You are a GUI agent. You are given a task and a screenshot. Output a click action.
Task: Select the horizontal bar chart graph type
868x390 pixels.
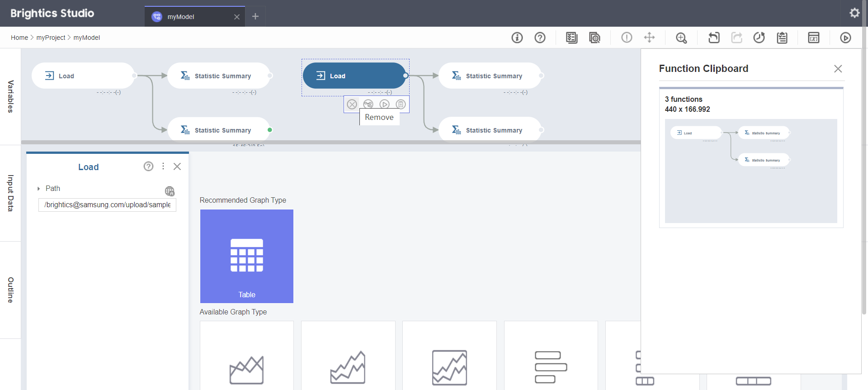(x=551, y=356)
